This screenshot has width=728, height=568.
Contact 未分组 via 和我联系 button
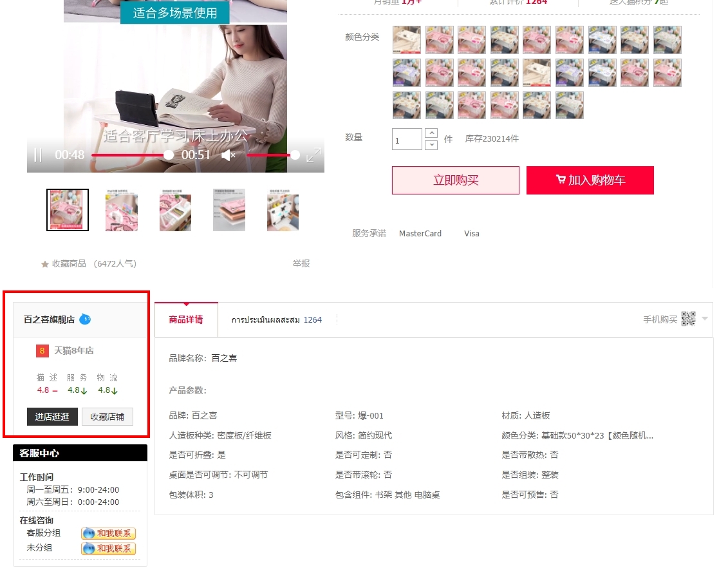pos(108,548)
